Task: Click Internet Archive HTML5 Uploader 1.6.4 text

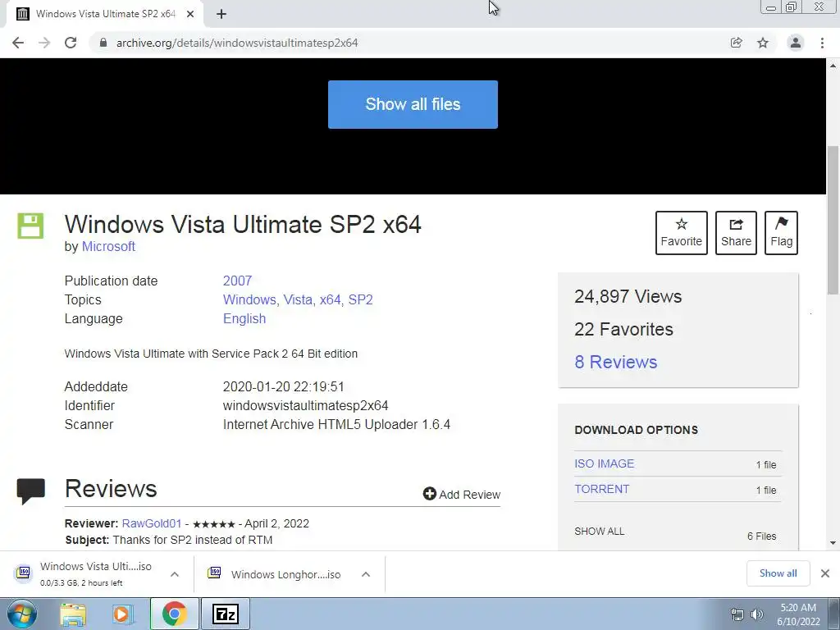Action: 336,424
